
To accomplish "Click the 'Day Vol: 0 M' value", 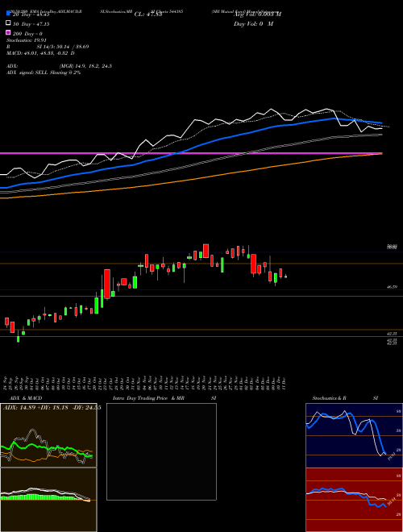I will point(253,23).
